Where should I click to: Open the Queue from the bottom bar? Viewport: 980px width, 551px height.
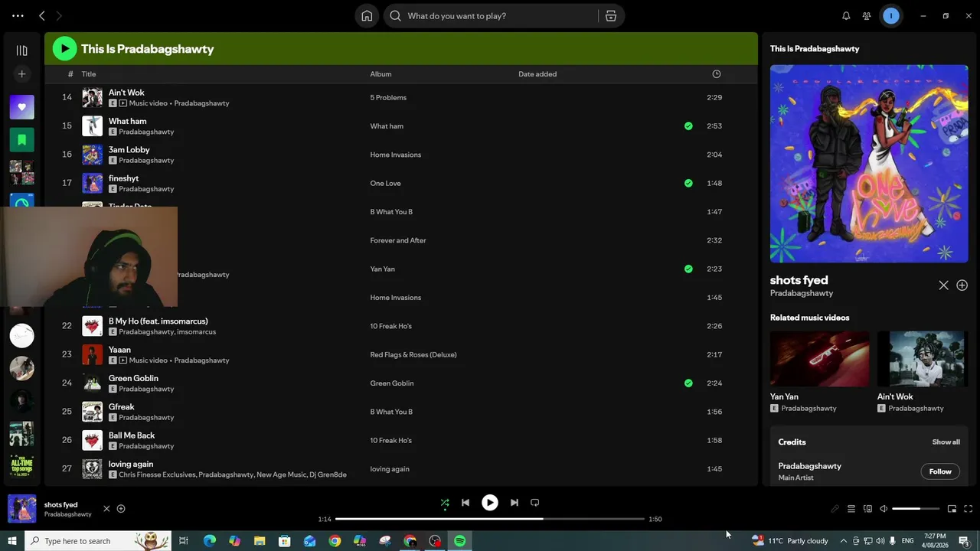click(851, 509)
